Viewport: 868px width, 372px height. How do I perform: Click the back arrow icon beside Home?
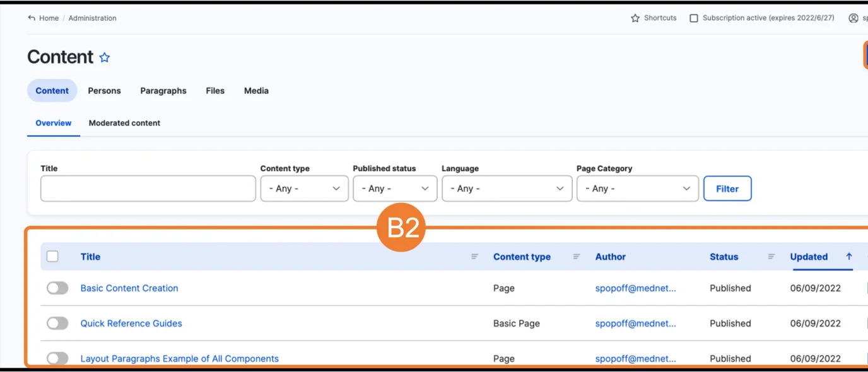pos(32,18)
